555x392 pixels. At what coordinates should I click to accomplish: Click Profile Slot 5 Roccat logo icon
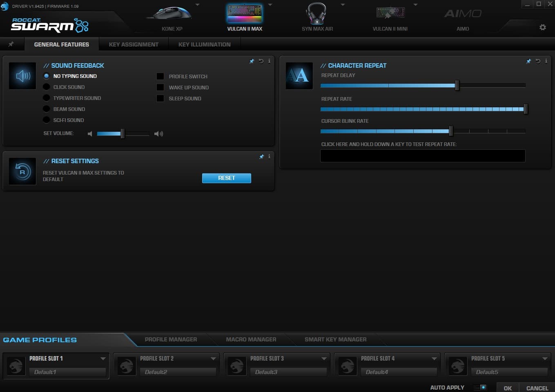pyautogui.click(x=458, y=366)
